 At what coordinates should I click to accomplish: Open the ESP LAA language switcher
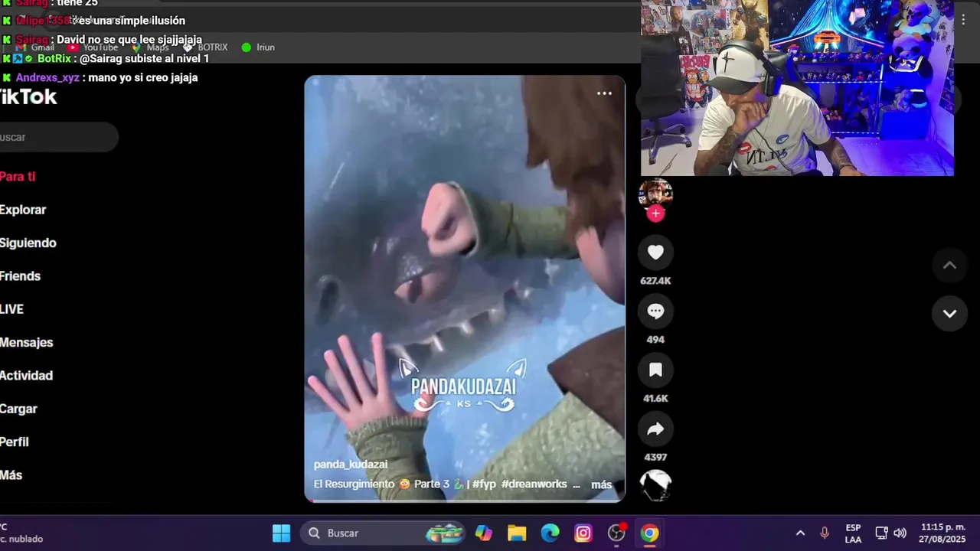click(853, 533)
